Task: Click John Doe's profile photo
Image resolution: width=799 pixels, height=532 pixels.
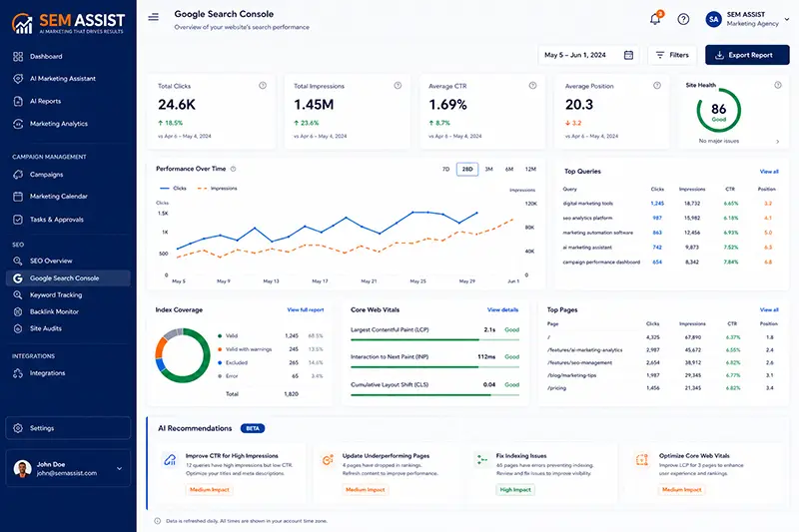Action: point(22,468)
